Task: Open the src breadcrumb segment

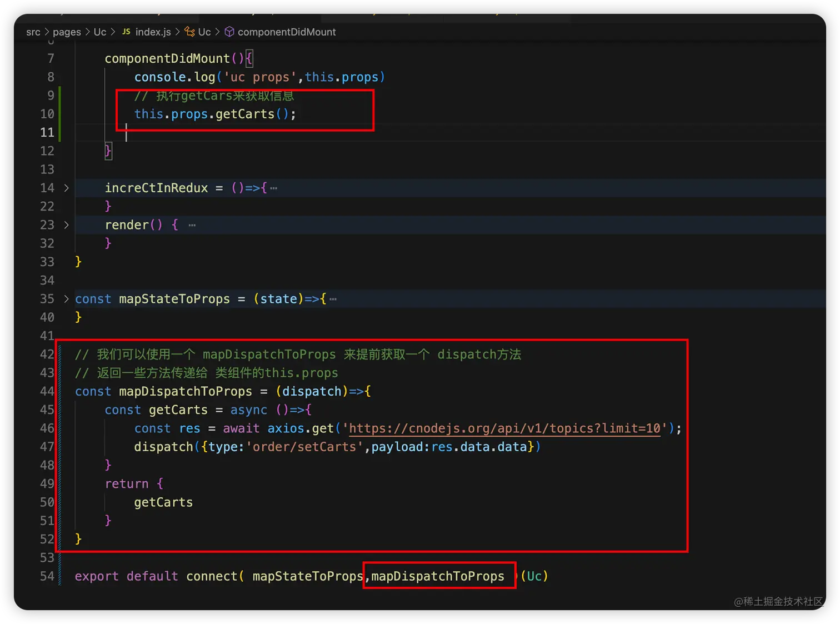Action: 33,32
